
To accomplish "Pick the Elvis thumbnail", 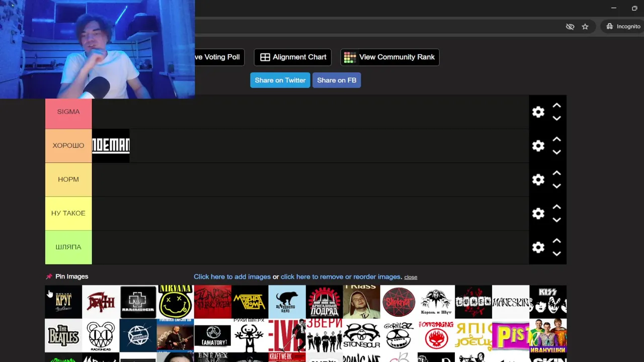I will (287, 335).
